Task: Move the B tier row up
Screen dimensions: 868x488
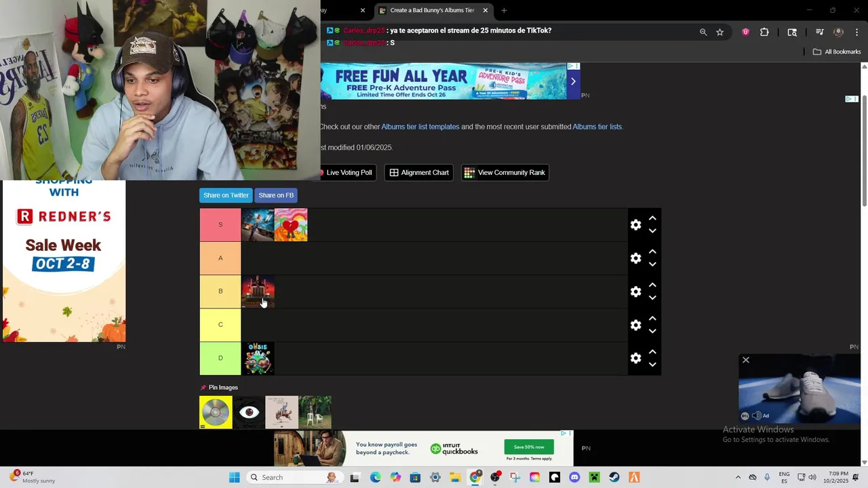Action: (x=652, y=285)
